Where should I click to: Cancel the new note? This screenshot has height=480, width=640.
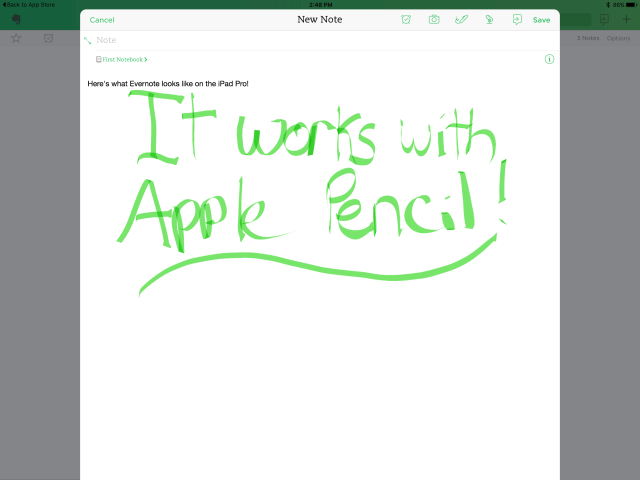[x=102, y=20]
